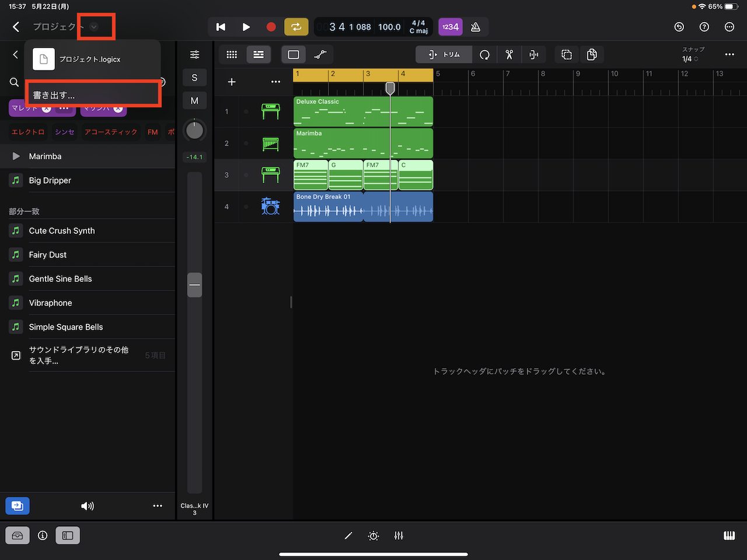Select プロジェクト.logicx in the popup menu
Screen dimensions: 747x560
click(x=93, y=59)
